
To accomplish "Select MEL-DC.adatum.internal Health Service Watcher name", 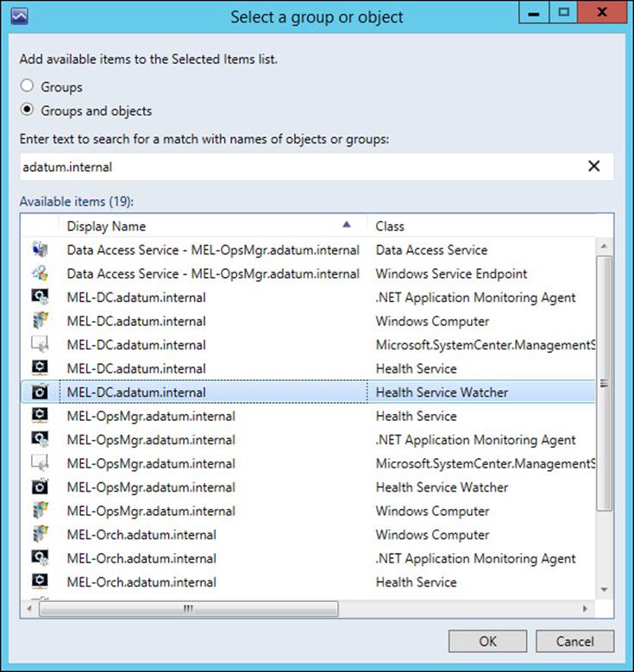I will 136,393.
